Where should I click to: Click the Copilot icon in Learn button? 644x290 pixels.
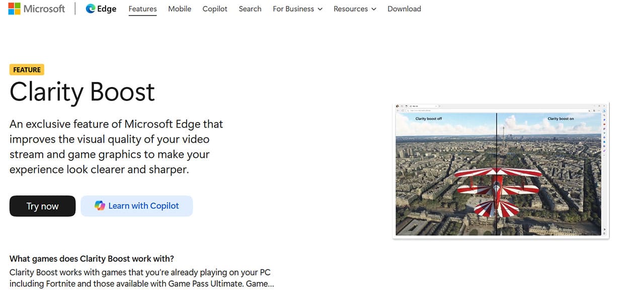[100, 206]
